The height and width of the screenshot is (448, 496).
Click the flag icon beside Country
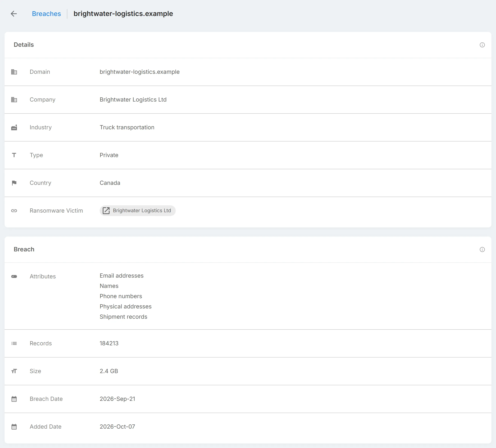coord(14,183)
